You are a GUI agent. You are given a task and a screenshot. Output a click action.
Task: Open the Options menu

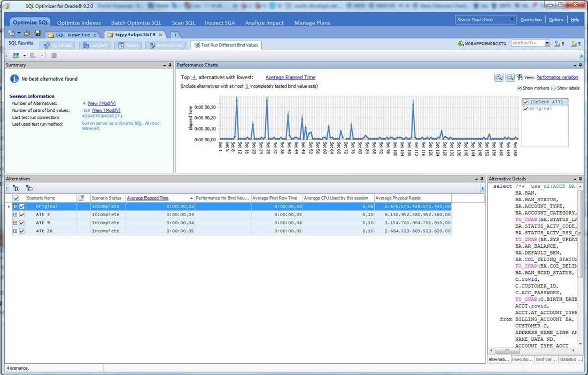pos(556,20)
